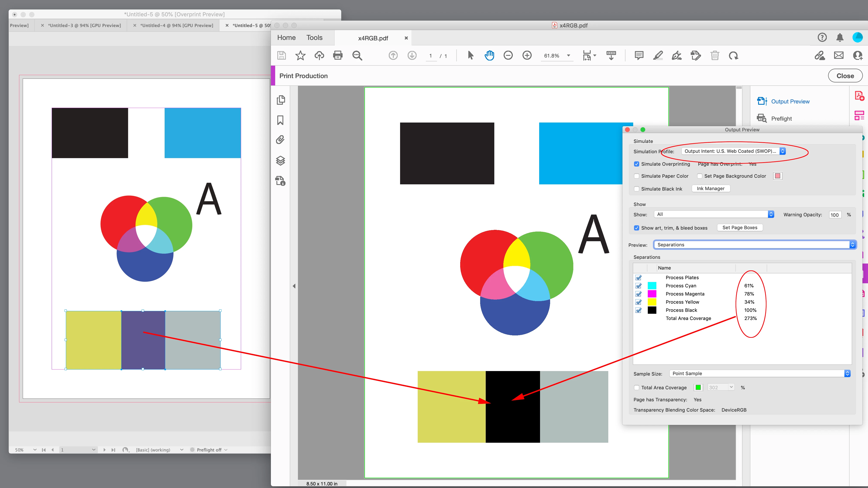
Task: Click the Ink Manager button
Action: point(711,189)
